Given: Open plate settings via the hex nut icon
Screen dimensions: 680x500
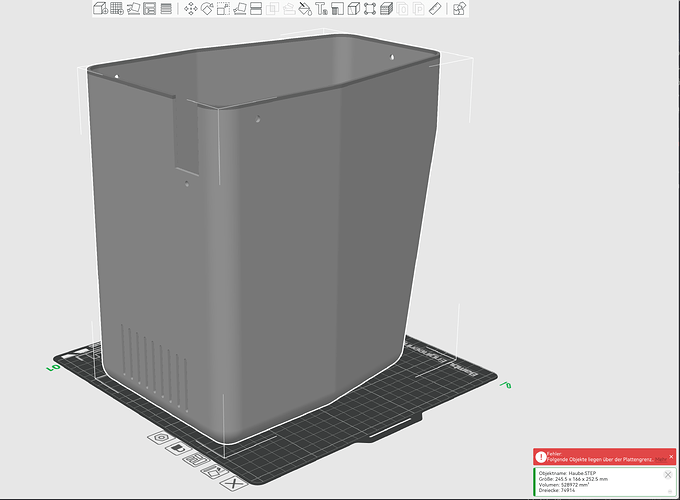Looking at the screenshot, I should point(161,438).
